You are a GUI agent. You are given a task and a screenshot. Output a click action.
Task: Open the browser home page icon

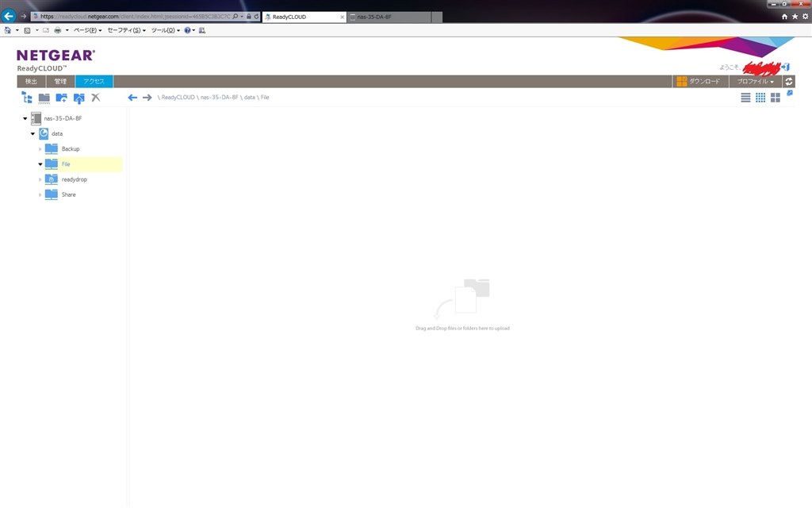784,17
